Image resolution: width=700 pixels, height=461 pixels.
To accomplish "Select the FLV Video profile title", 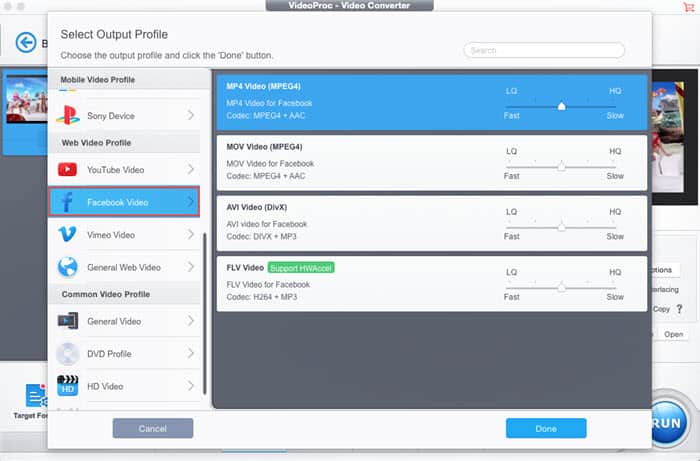I will click(x=245, y=268).
